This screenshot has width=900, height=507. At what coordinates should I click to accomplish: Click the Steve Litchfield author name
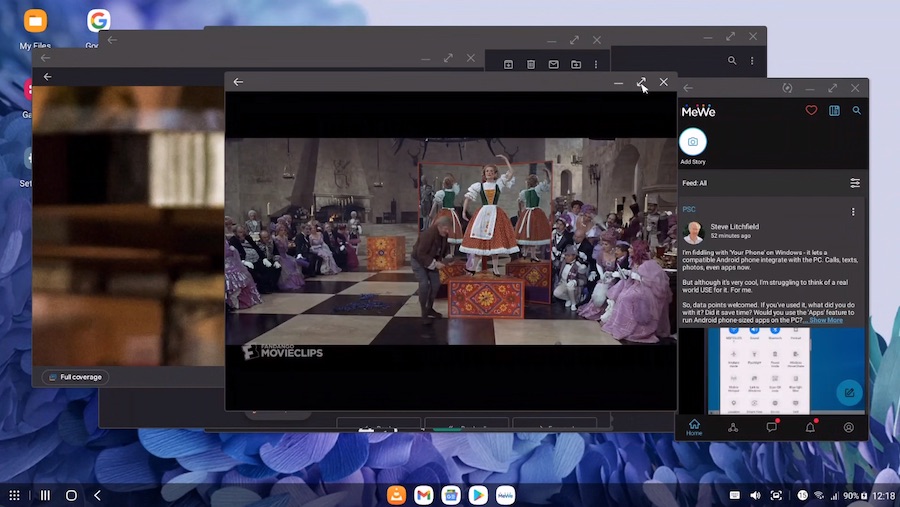point(734,226)
